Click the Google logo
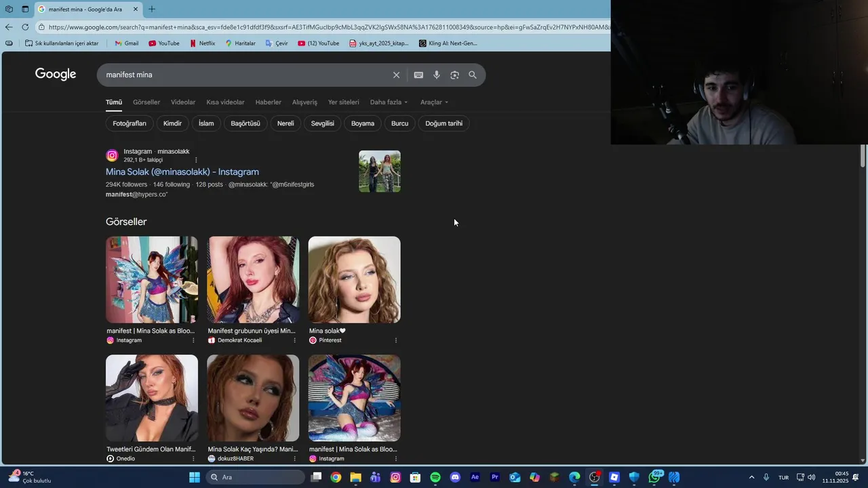This screenshot has height=488, width=868. [56, 75]
